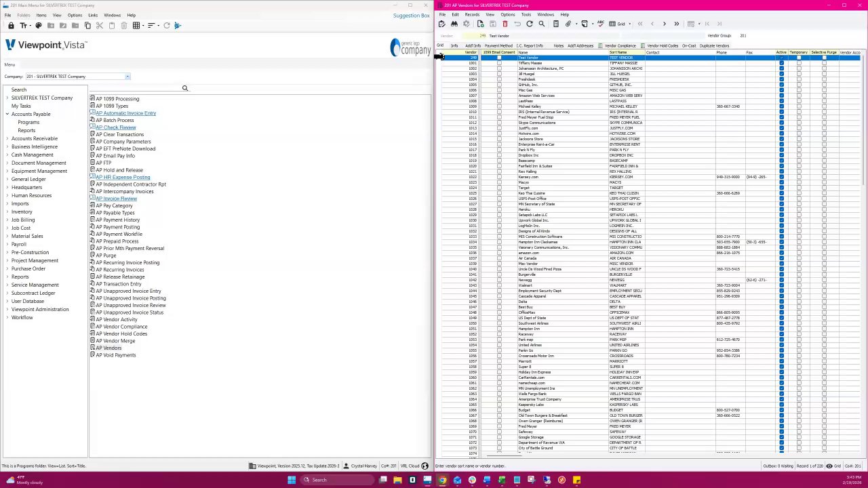Click the refresh arrow icon in AP Vendors toolbar

point(530,24)
